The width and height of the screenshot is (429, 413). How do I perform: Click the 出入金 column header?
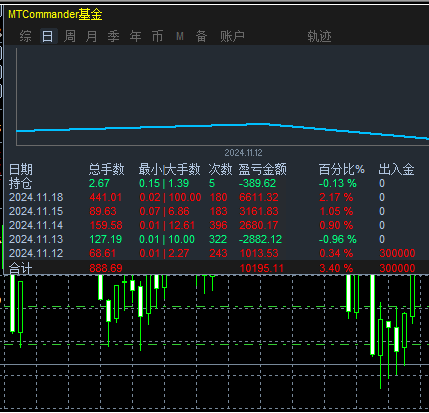[x=396, y=169]
